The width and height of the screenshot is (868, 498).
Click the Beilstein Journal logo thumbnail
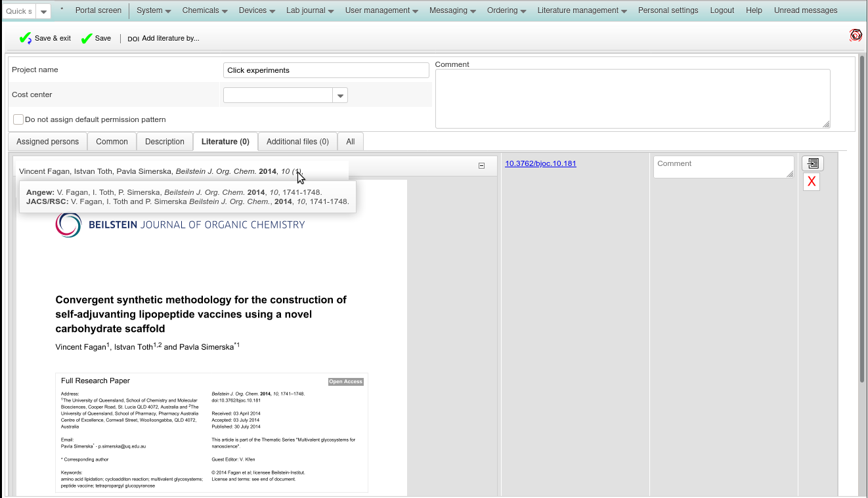pyautogui.click(x=68, y=224)
